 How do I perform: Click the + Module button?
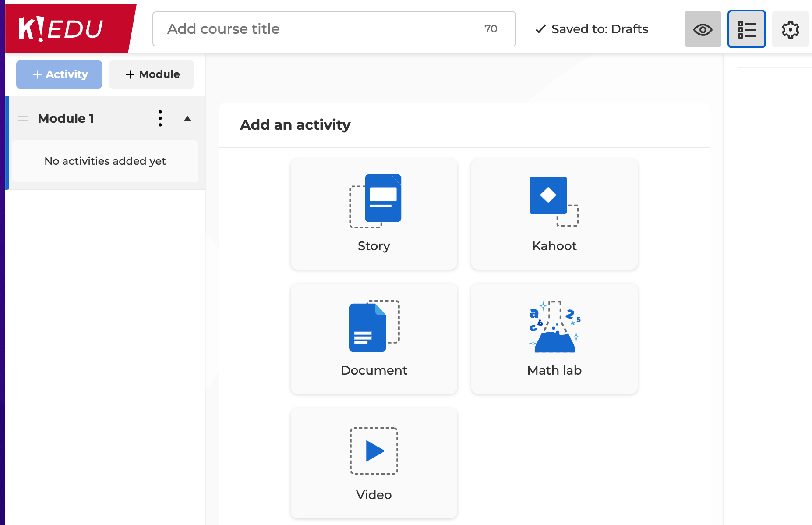pyautogui.click(x=152, y=74)
